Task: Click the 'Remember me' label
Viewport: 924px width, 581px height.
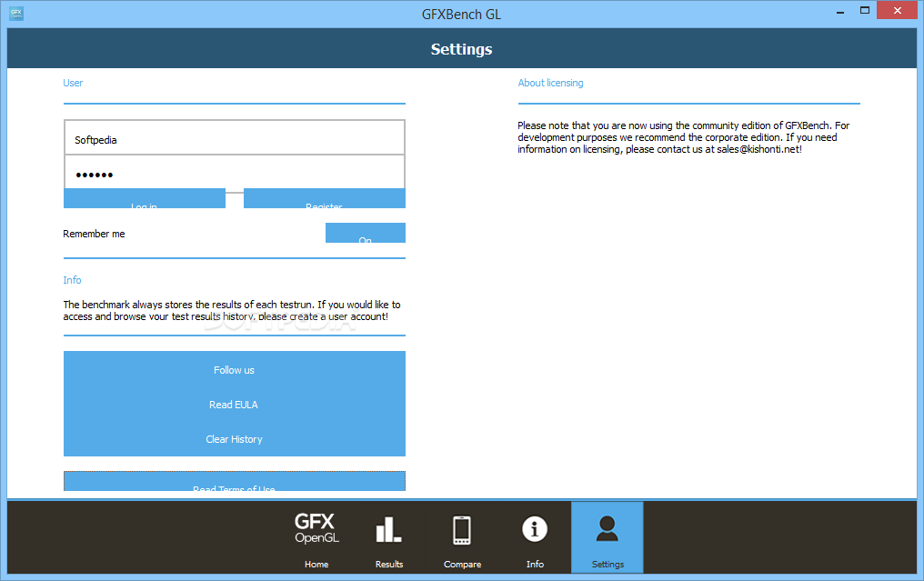Action: click(x=94, y=234)
